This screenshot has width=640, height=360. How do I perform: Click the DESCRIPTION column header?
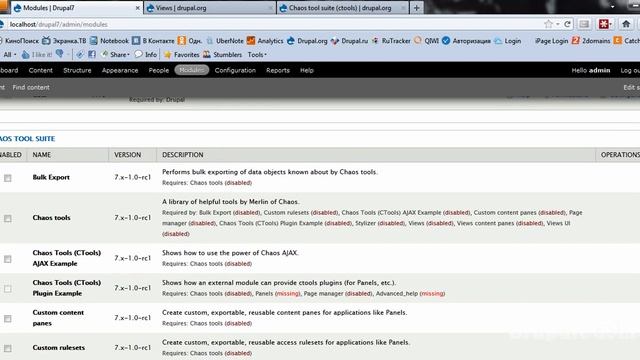point(182,155)
